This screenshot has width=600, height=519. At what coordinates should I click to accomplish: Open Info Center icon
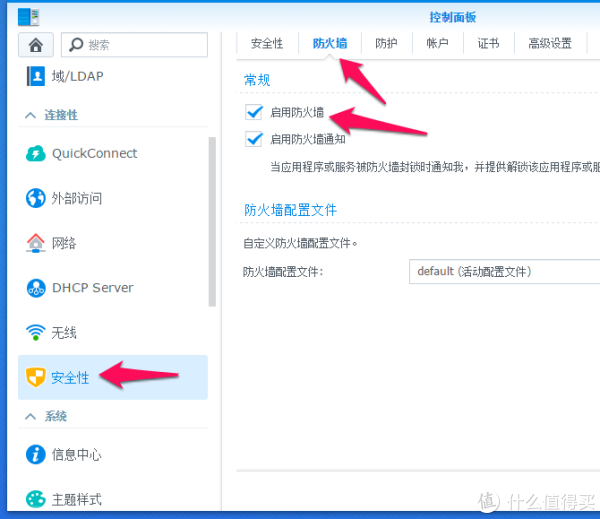click(36, 454)
